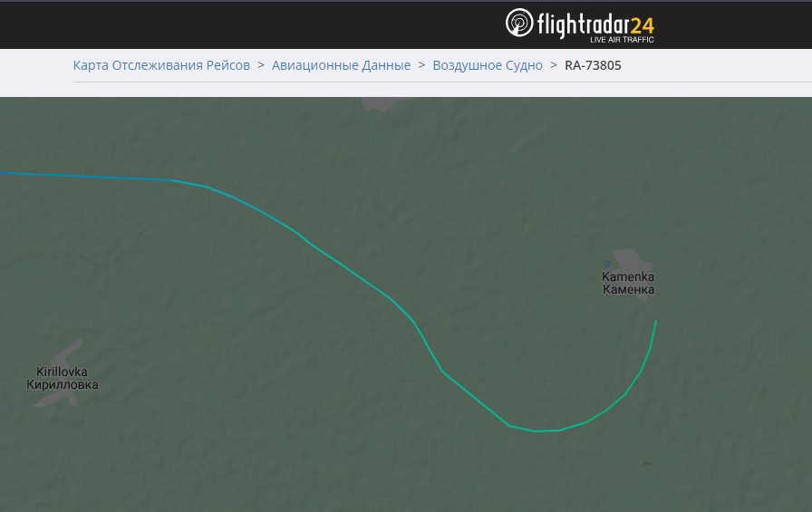Click the bottom of the green track curve
Image resolution: width=812 pixels, height=512 pixels.
click(x=536, y=430)
